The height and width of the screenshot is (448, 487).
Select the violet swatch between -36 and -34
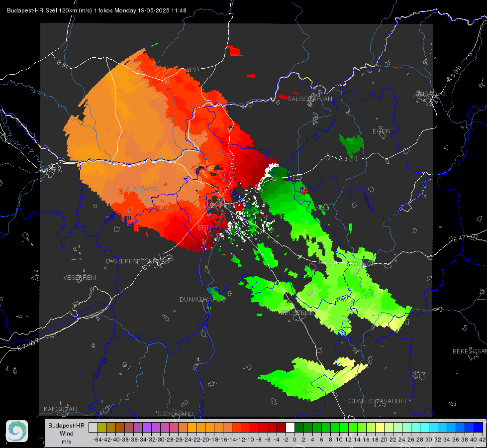(138, 427)
